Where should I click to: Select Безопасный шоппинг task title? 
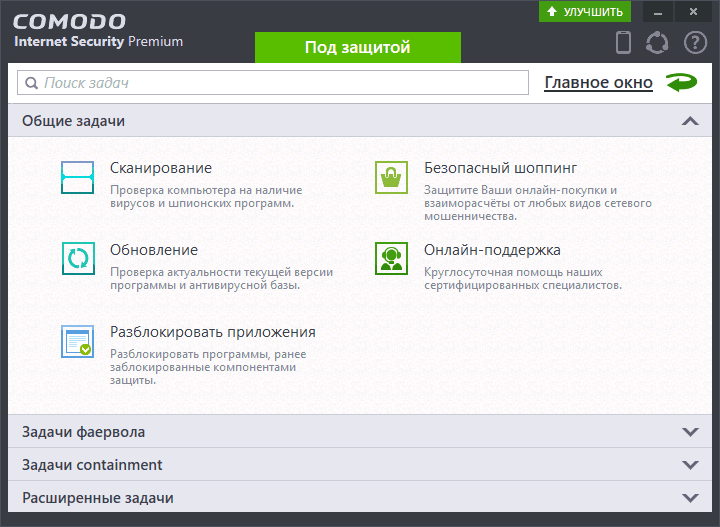click(501, 168)
